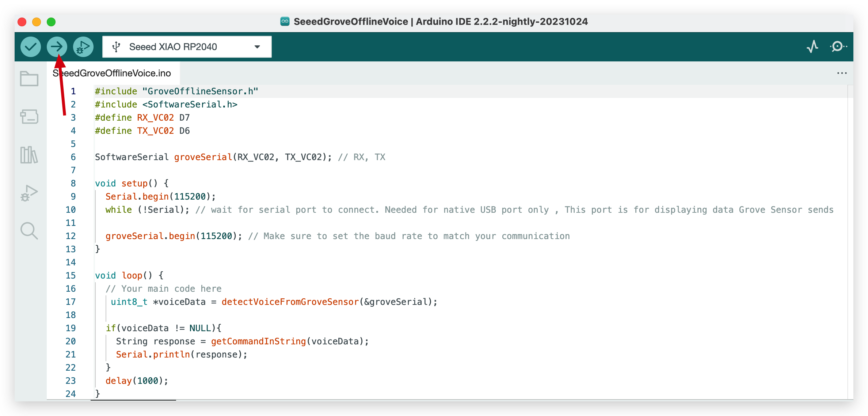Click line number 8 in the gutter

click(73, 184)
